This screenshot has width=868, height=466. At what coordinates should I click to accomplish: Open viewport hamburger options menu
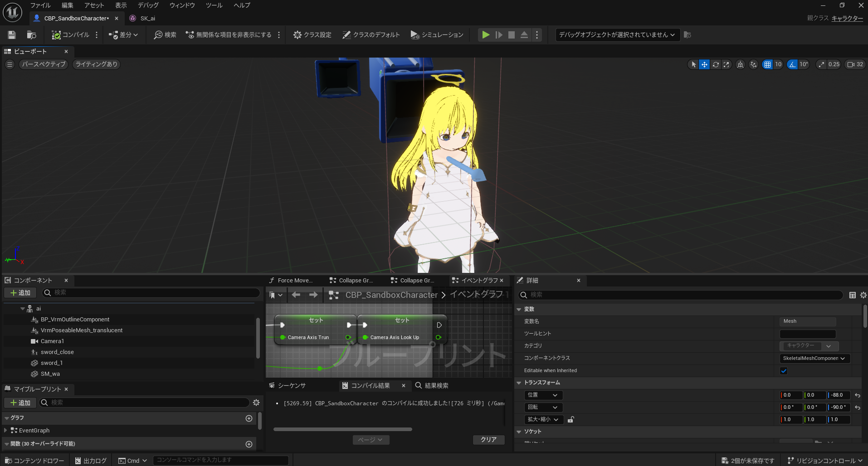(x=10, y=64)
